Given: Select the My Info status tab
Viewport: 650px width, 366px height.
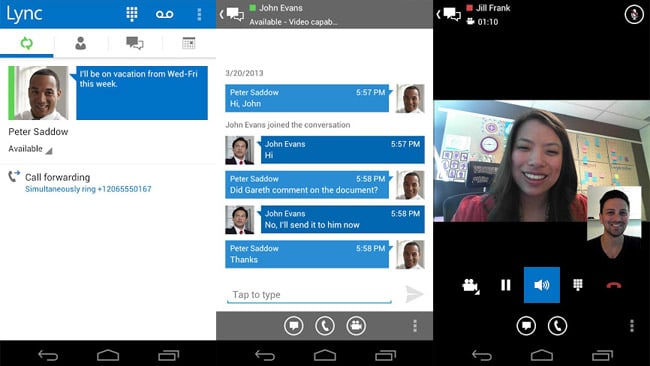Looking at the screenshot, I should 27,43.
